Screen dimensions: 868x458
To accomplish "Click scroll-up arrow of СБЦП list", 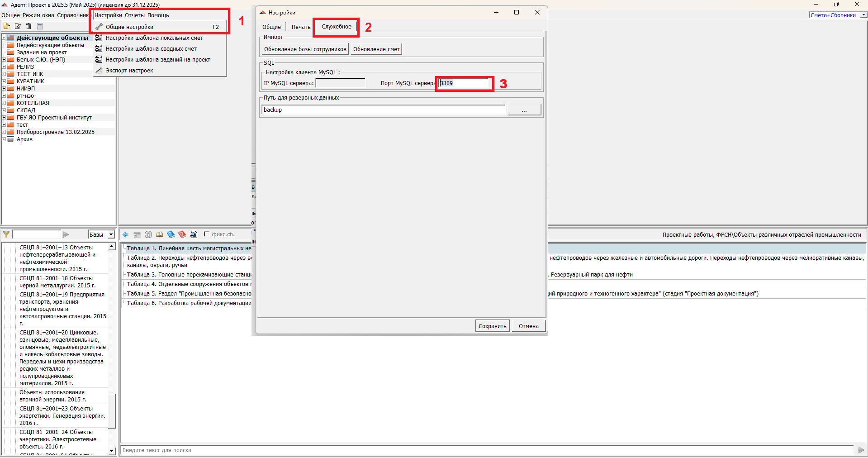I will pos(112,247).
